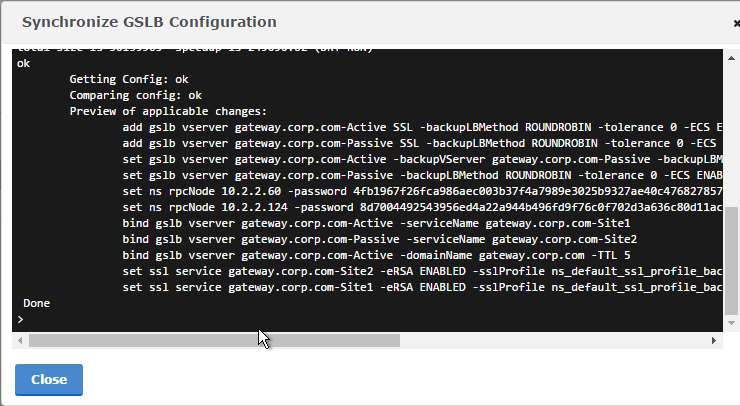740x406 pixels.
Task: Click the terminal prompt symbol below Done
Action: (x=20, y=320)
